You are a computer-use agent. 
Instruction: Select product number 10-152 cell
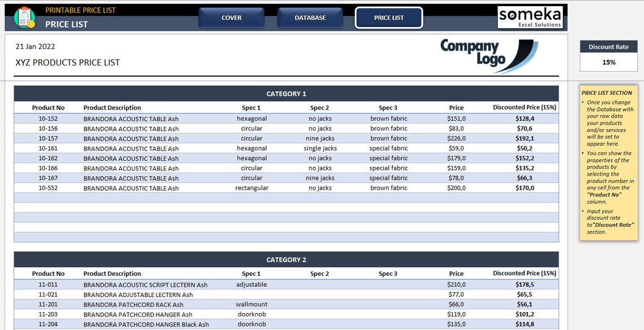(x=49, y=118)
